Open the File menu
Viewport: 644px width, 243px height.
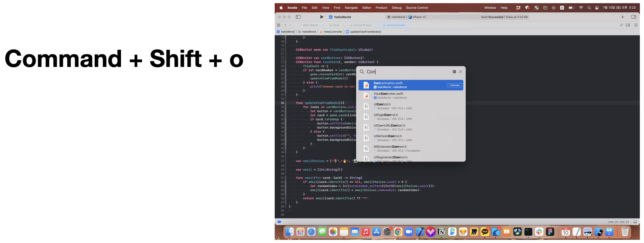click(x=304, y=8)
